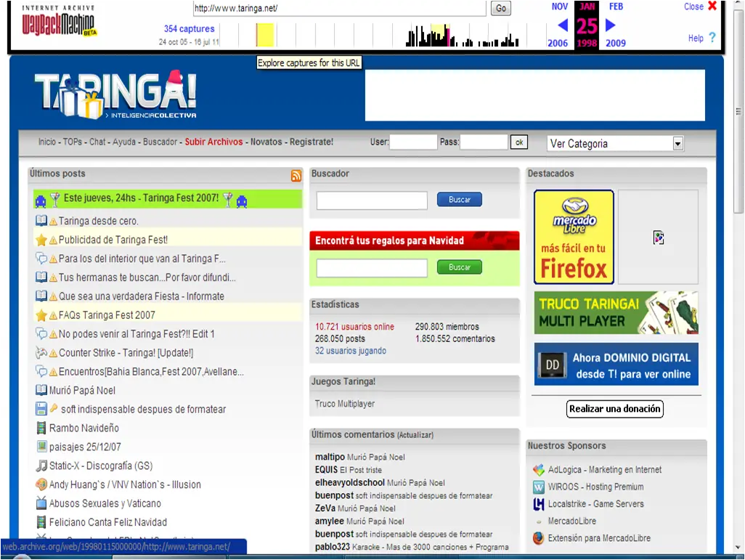The width and height of the screenshot is (745, 560).
Task: Open the Novatos menu link
Action: coord(266,142)
